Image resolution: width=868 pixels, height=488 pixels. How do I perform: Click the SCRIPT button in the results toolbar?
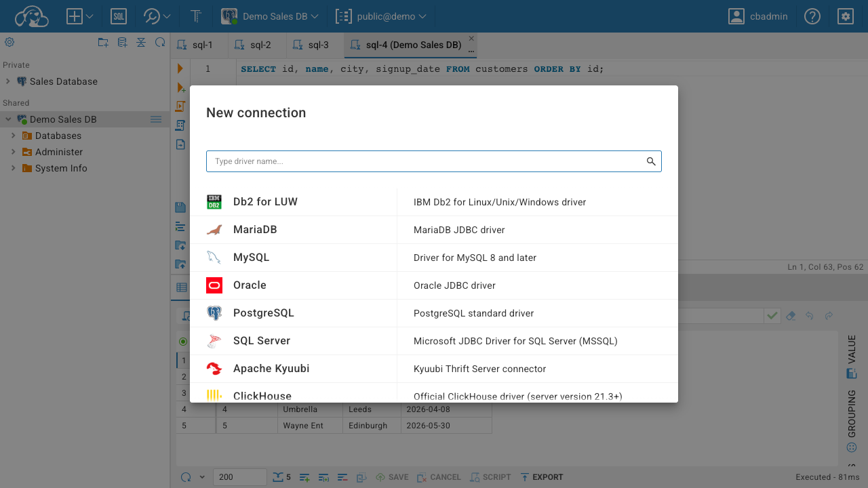click(490, 477)
